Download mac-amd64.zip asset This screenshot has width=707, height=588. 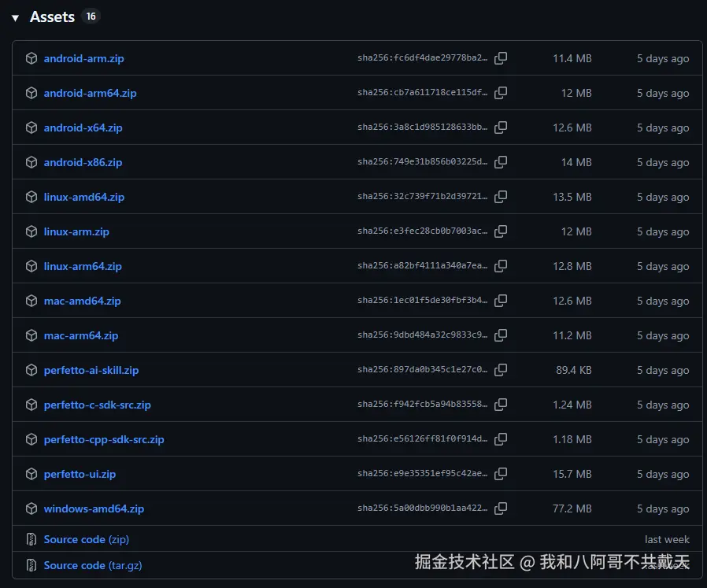tap(83, 301)
